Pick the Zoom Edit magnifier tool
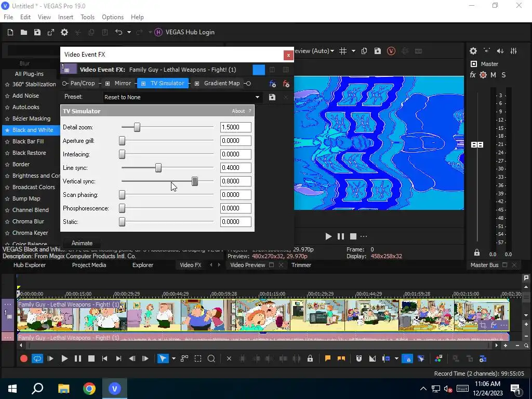Viewport: 532px width, 399px height. pos(211,358)
